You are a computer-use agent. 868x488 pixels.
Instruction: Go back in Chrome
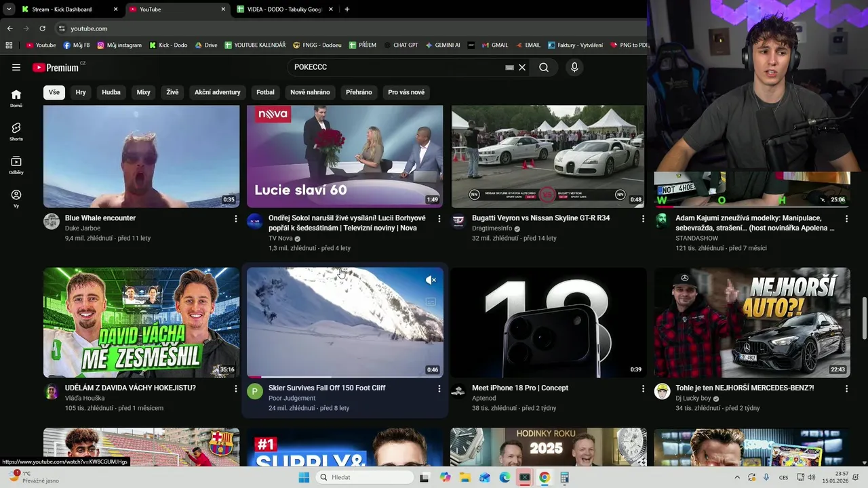[x=9, y=28]
